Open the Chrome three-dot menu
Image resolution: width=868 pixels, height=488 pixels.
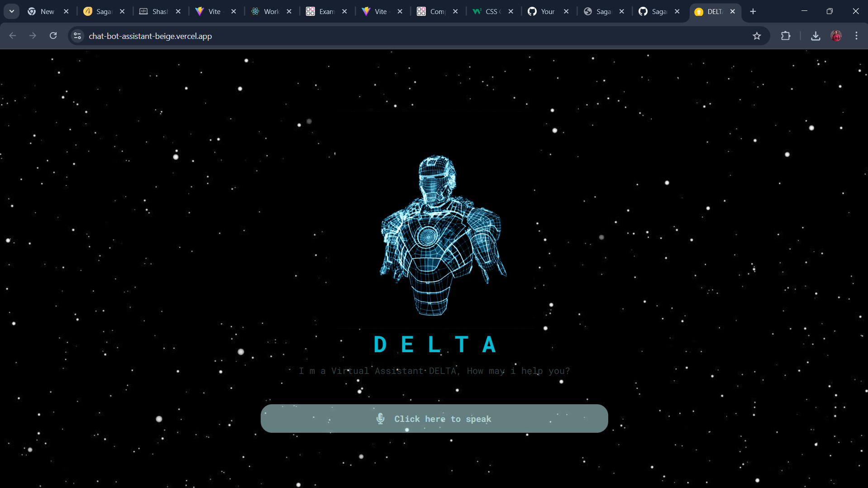[856, 36]
